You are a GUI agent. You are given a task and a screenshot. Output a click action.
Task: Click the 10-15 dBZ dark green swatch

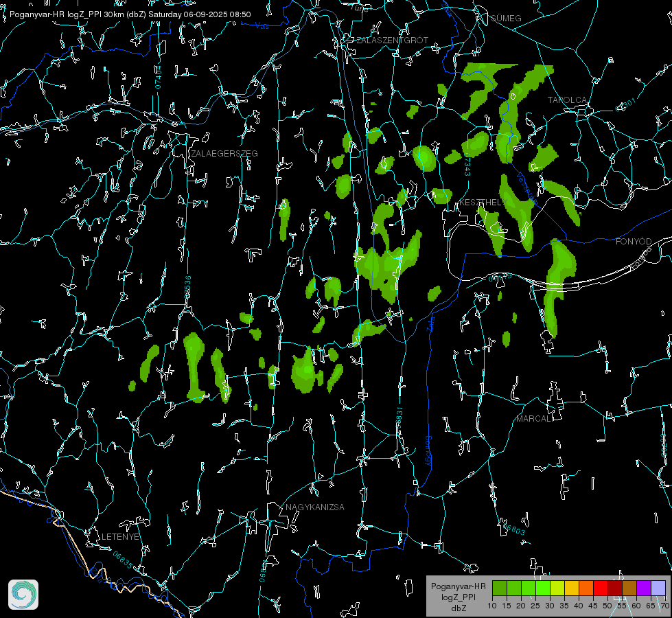click(500, 588)
